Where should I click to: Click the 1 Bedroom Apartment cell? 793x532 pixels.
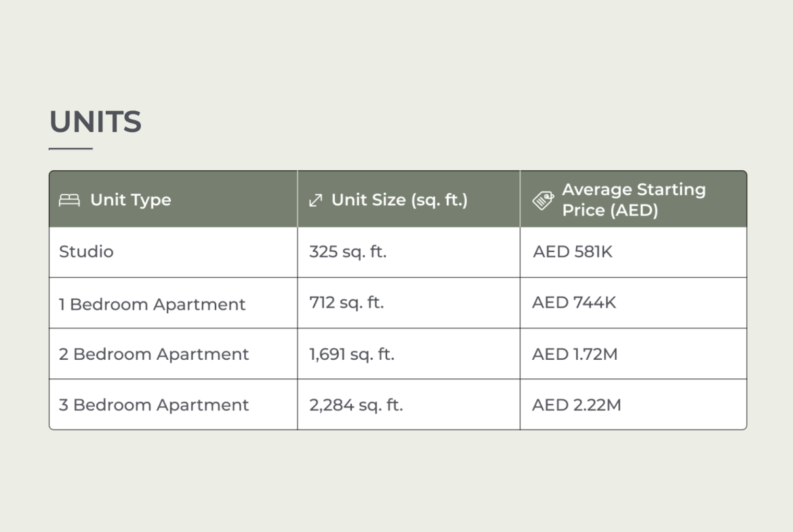(x=152, y=304)
